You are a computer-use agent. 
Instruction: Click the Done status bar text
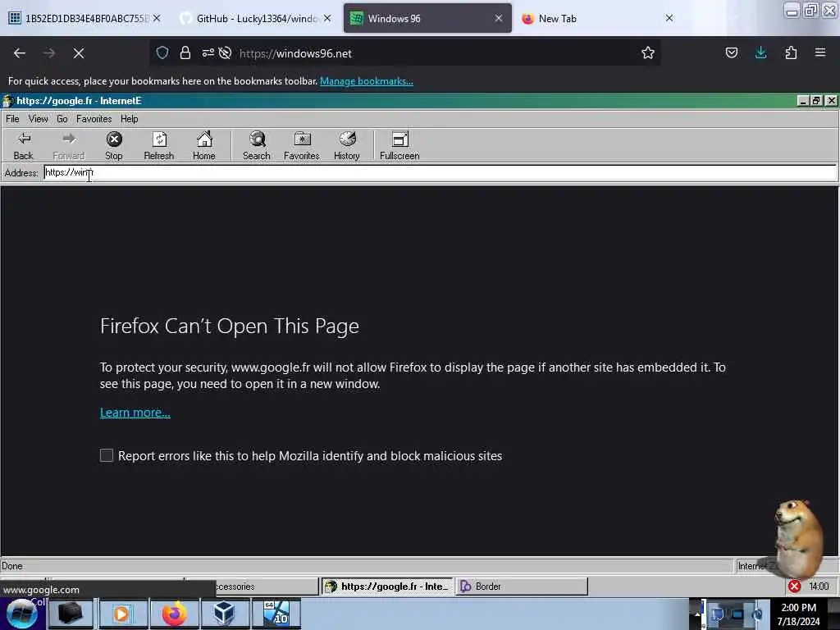[11, 566]
